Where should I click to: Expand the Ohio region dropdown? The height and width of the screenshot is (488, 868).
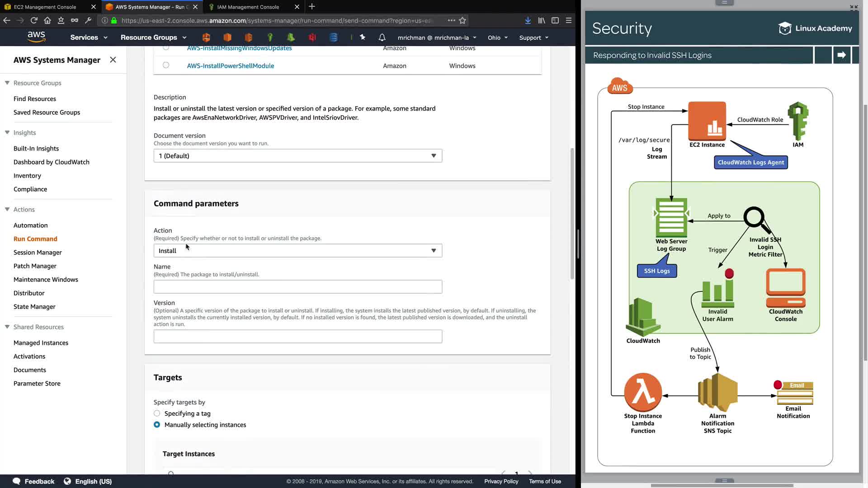tap(498, 38)
